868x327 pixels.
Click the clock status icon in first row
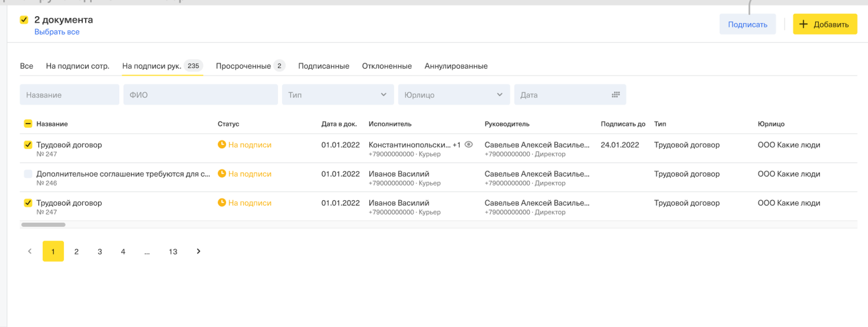tap(222, 145)
